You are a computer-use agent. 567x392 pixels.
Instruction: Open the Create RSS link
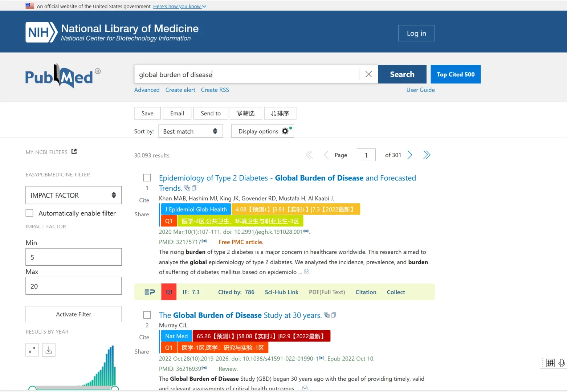[215, 90]
